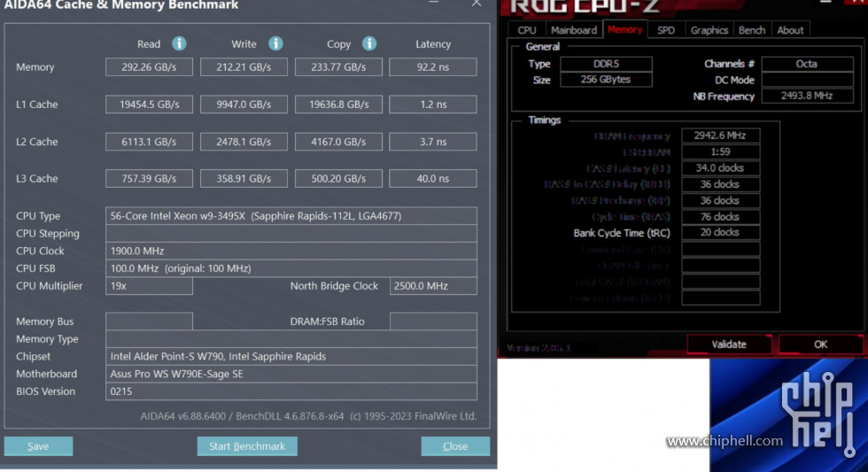Click the Channels # value Octa
The image size is (868, 472).
(807, 64)
